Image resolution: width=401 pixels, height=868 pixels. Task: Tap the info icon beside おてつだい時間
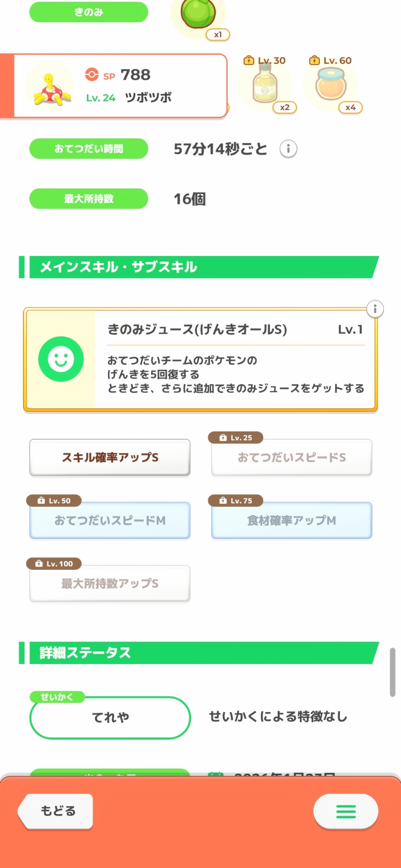tap(288, 149)
